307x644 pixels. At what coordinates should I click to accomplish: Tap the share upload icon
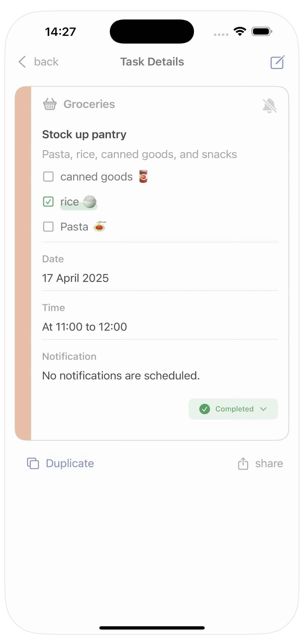(x=243, y=463)
